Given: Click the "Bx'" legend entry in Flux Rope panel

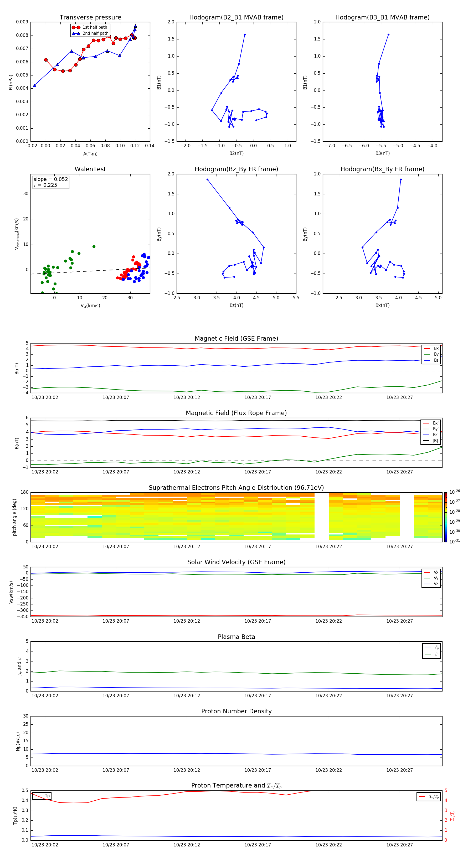Looking at the screenshot, I should pyautogui.click(x=431, y=423).
